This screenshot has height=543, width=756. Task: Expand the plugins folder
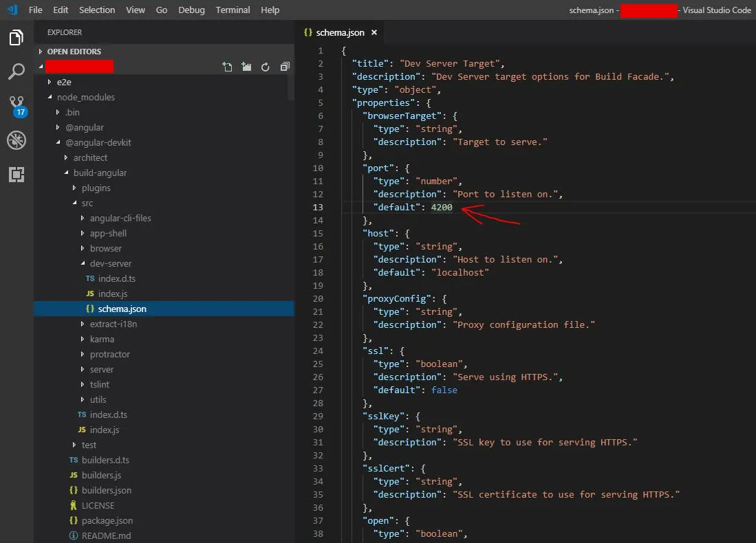click(164, 188)
